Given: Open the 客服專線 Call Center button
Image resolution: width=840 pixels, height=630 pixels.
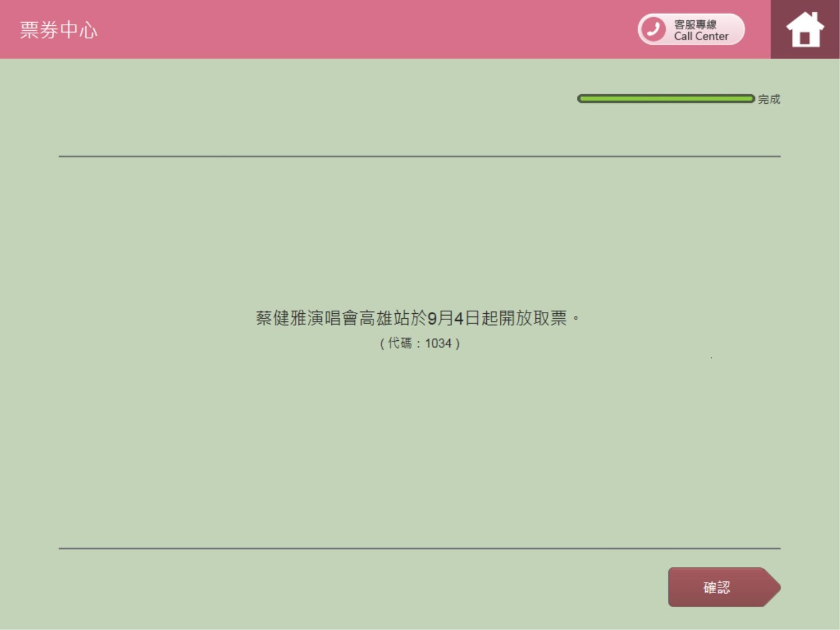Looking at the screenshot, I should [x=691, y=30].
